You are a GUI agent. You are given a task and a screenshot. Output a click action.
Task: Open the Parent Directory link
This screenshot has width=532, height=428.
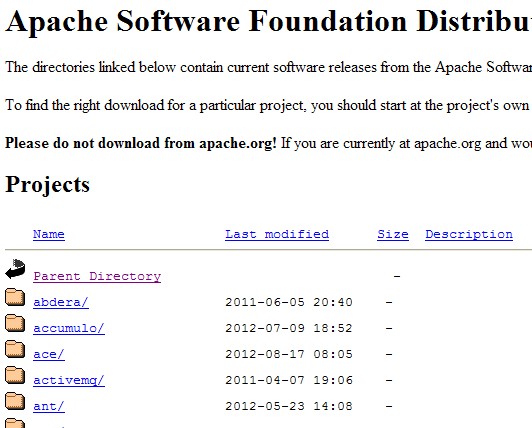[97, 276]
